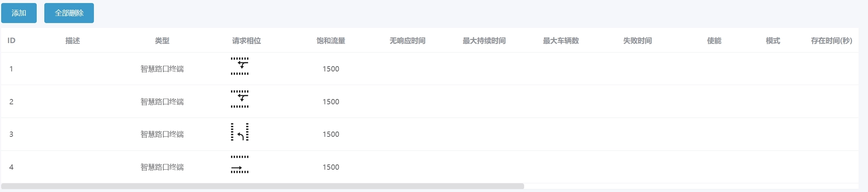The image size is (868, 192).
Task: Click the 请求相位 column header
Action: 247,41
